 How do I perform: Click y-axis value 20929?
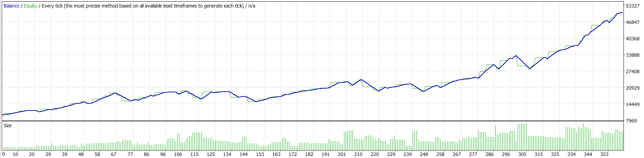pyautogui.click(x=633, y=88)
